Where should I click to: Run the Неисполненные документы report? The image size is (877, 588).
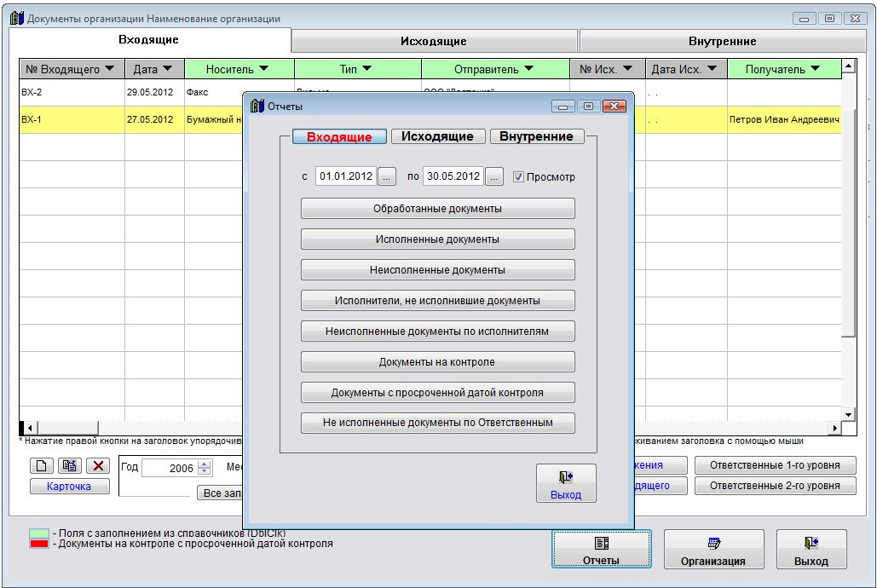pos(438,269)
